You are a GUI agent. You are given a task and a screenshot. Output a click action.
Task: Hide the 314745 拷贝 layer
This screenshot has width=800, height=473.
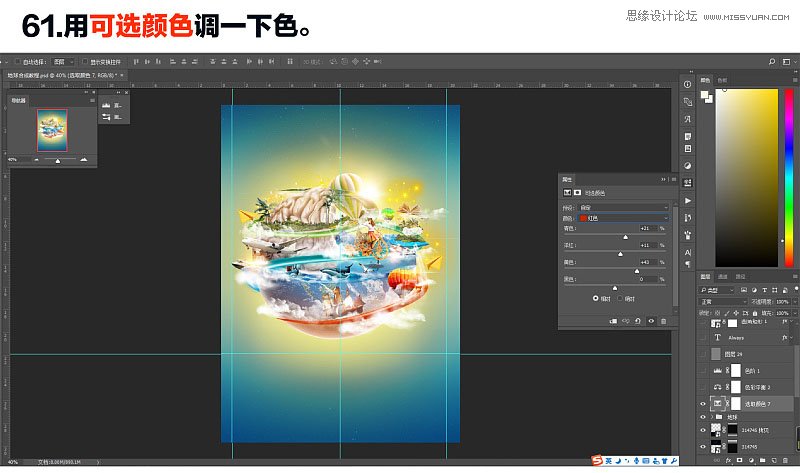[x=703, y=430]
